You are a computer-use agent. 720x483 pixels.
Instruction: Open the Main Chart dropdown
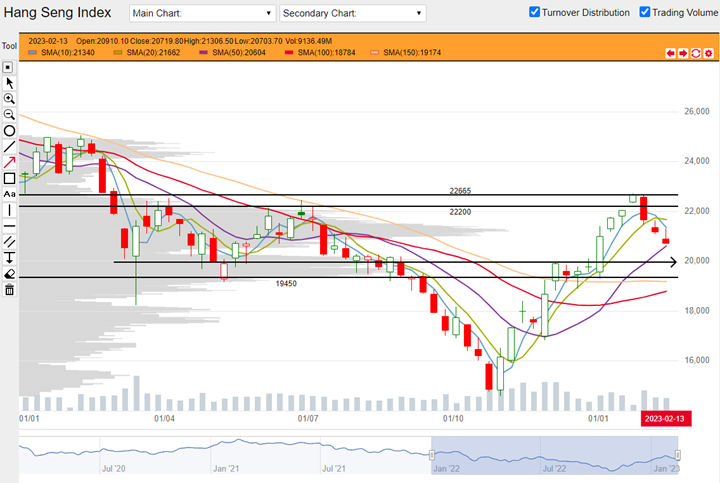pyautogui.click(x=202, y=13)
